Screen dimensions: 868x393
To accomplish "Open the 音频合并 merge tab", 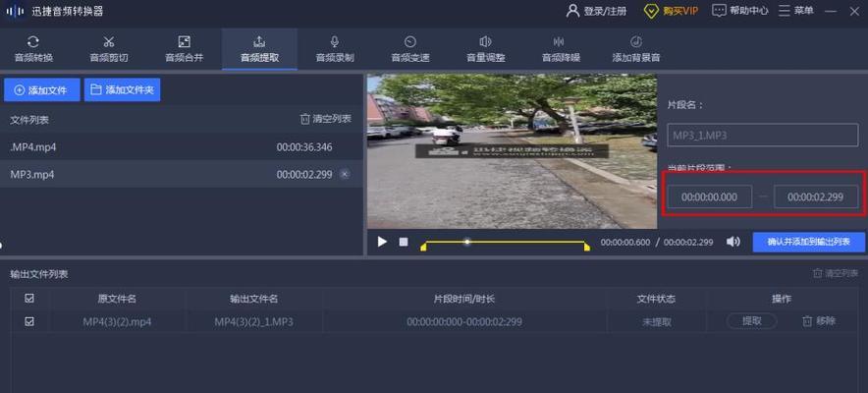I will point(185,49).
